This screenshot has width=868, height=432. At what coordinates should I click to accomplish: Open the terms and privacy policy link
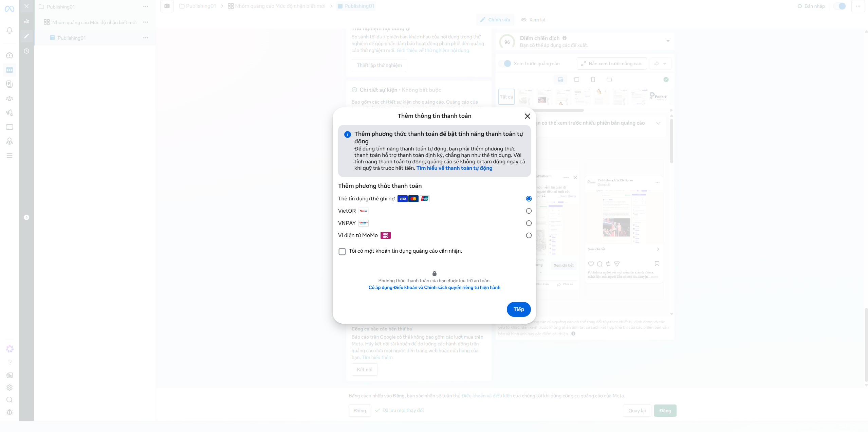[x=435, y=288]
